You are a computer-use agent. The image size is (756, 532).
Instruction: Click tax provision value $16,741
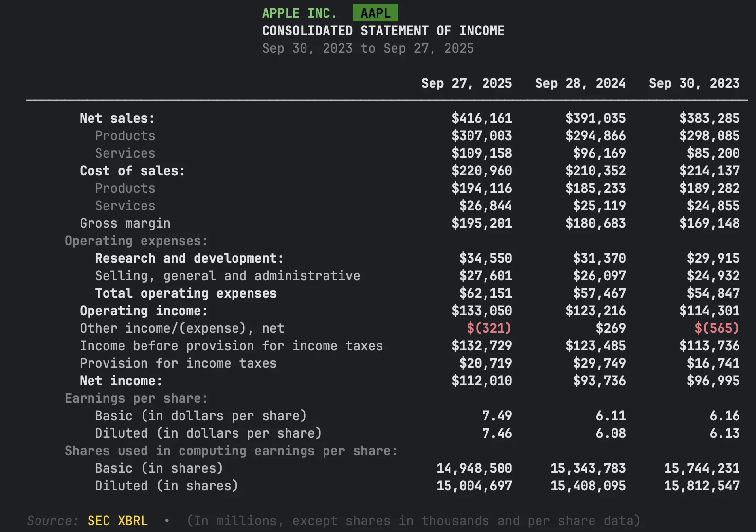[713, 363]
